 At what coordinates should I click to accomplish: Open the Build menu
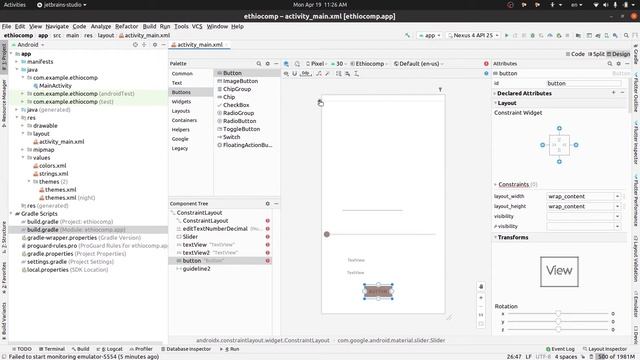[x=149, y=26]
